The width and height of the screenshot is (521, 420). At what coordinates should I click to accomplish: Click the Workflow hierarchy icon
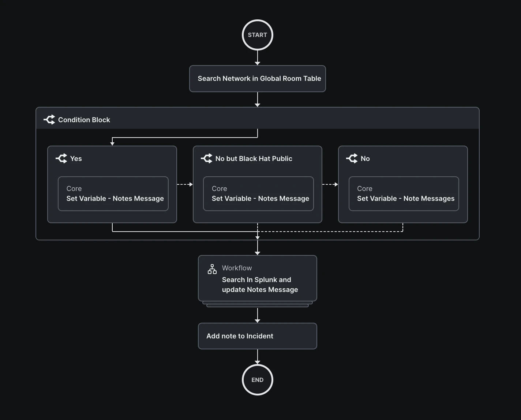(x=212, y=269)
